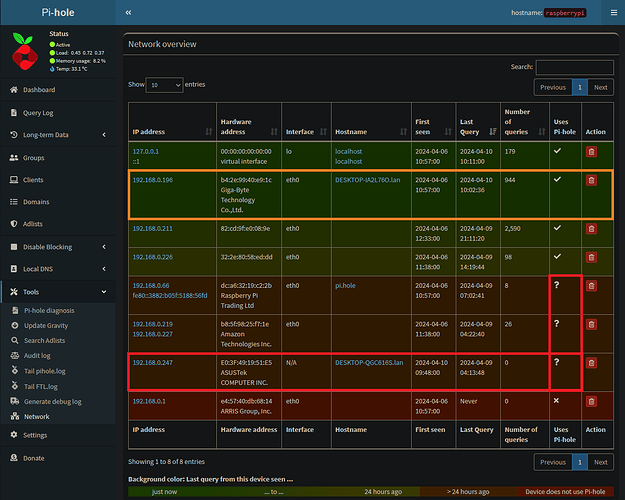
Task: Click the Pi-hole raspberry logo
Action: click(x=24, y=53)
